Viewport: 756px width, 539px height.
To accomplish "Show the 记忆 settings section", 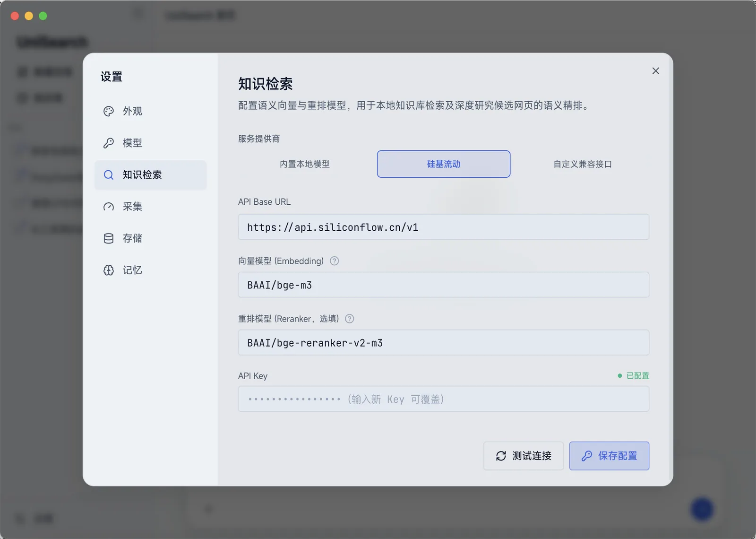I will pos(151,270).
